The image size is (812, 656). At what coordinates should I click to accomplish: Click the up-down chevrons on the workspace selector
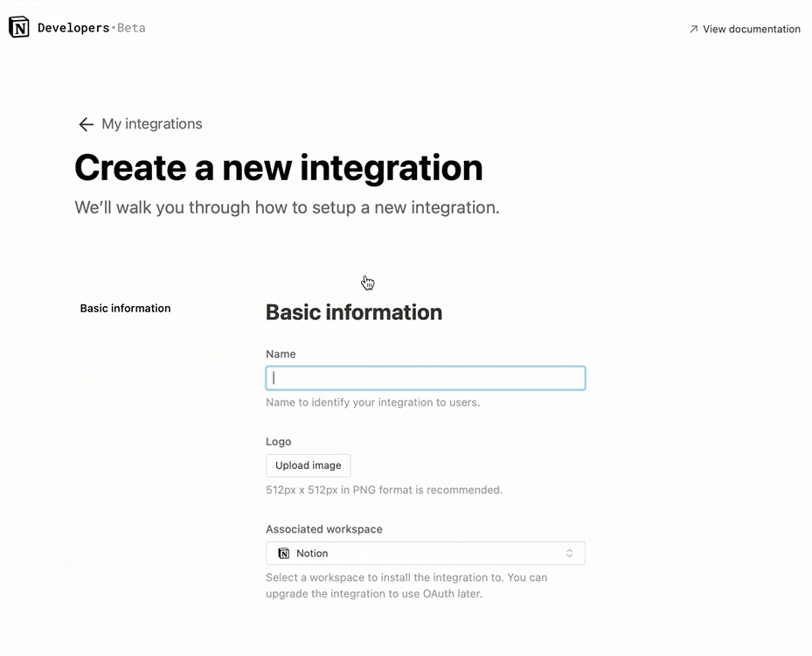[570, 553]
